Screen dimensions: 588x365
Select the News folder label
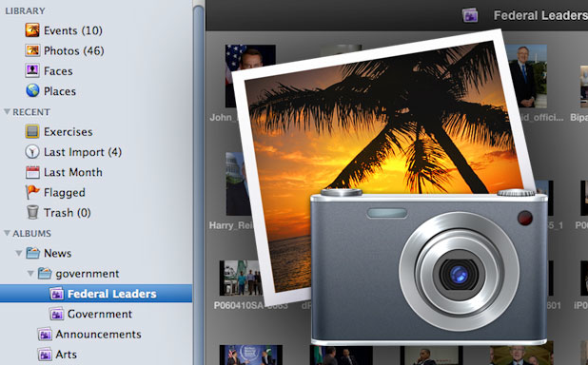(x=57, y=253)
